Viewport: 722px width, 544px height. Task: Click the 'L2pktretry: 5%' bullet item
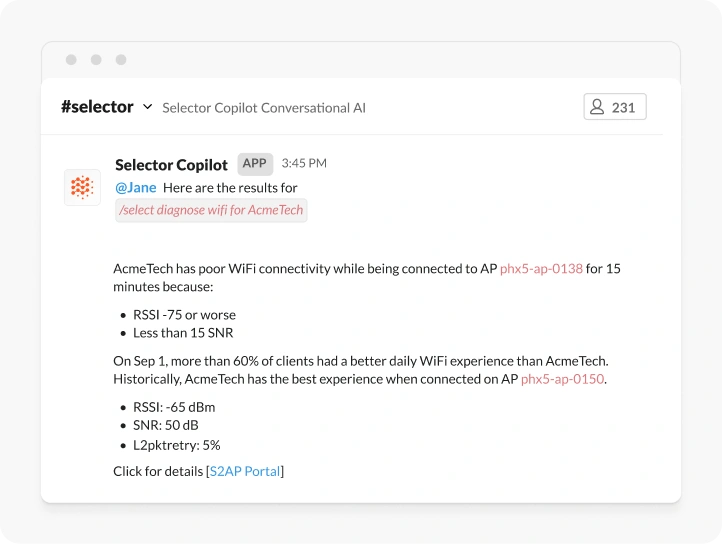point(177,445)
